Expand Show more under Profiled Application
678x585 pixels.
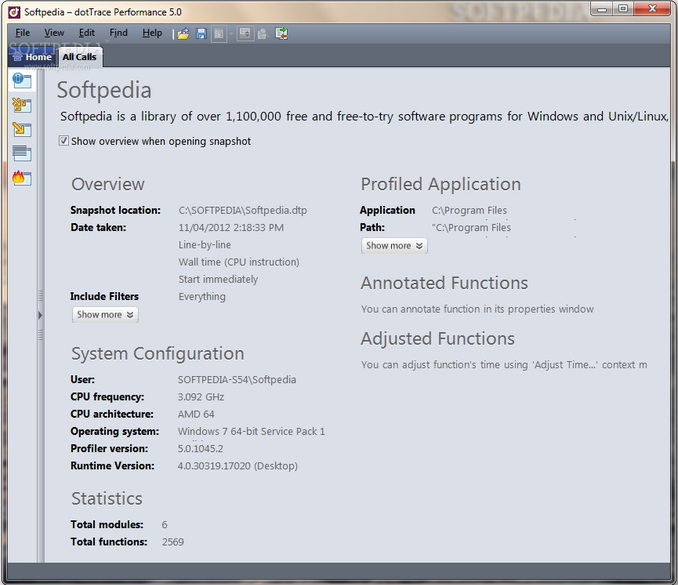pyautogui.click(x=394, y=246)
